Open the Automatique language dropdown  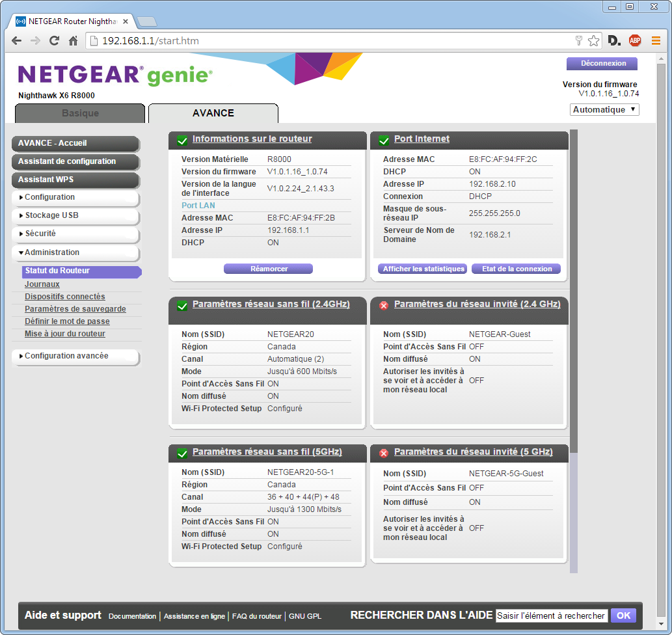604,110
